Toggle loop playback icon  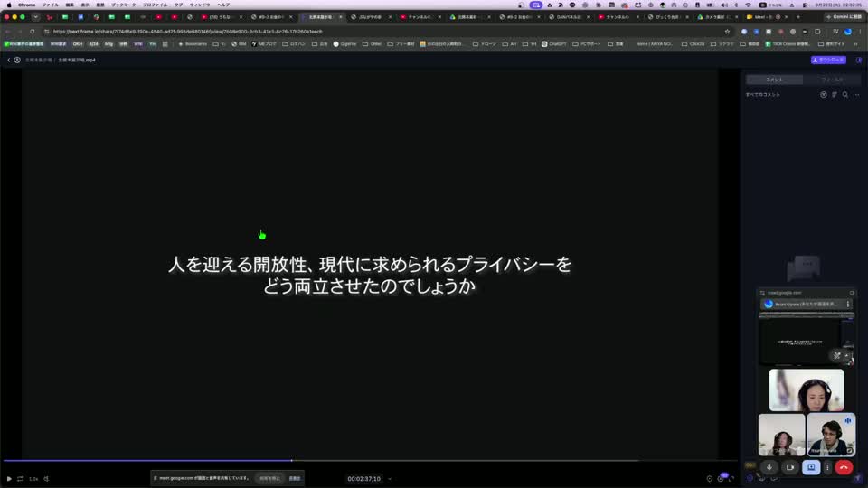click(20, 479)
